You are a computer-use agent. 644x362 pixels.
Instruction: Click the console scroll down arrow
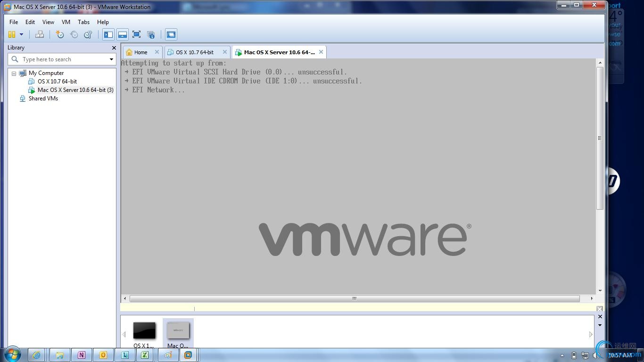point(600,291)
